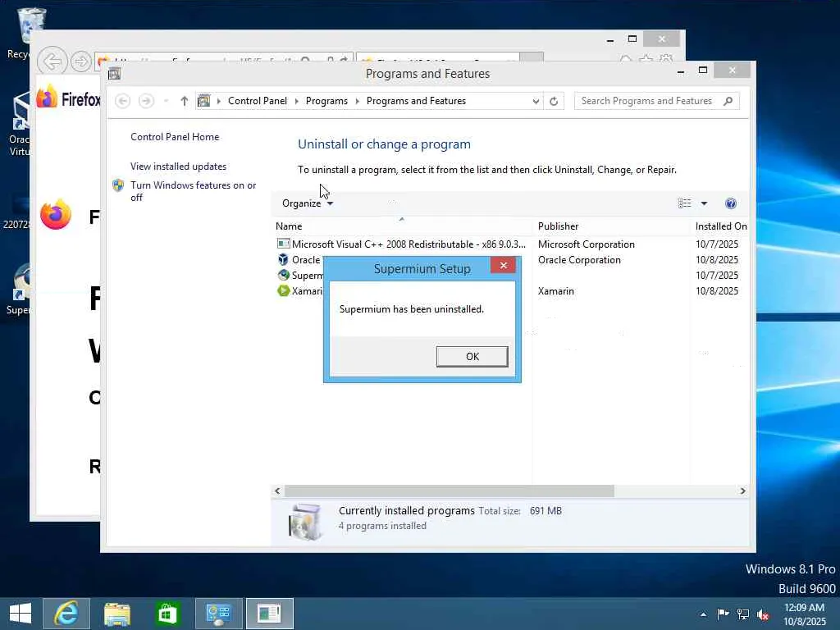The height and width of the screenshot is (630, 840).
Task: Click Forward button in Internet Explorer window
Action: coord(81,62)
